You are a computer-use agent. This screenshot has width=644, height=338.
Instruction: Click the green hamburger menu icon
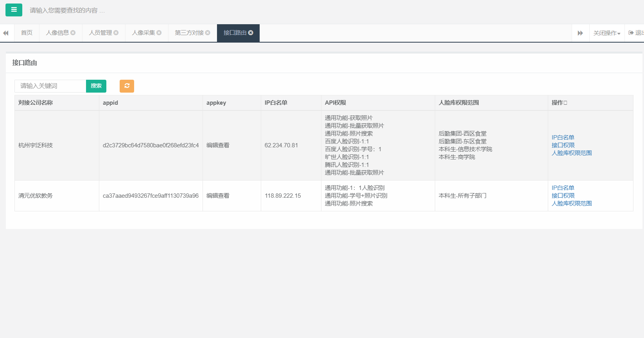[14, 10]
